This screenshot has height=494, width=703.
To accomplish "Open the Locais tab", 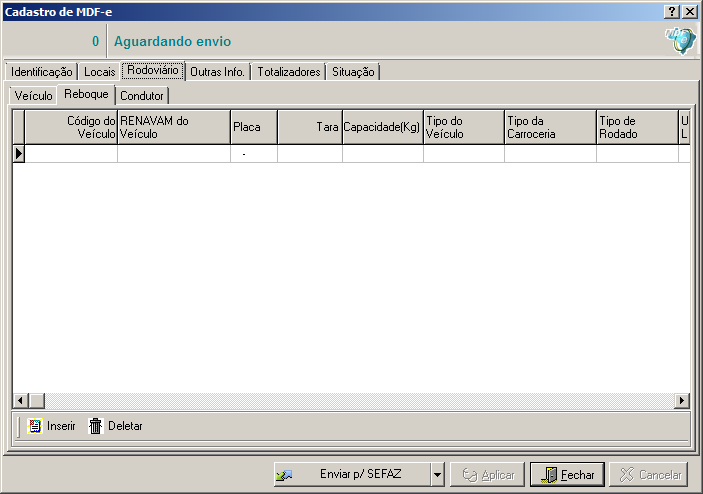I will pyautogui.click(x=99, y=72).
